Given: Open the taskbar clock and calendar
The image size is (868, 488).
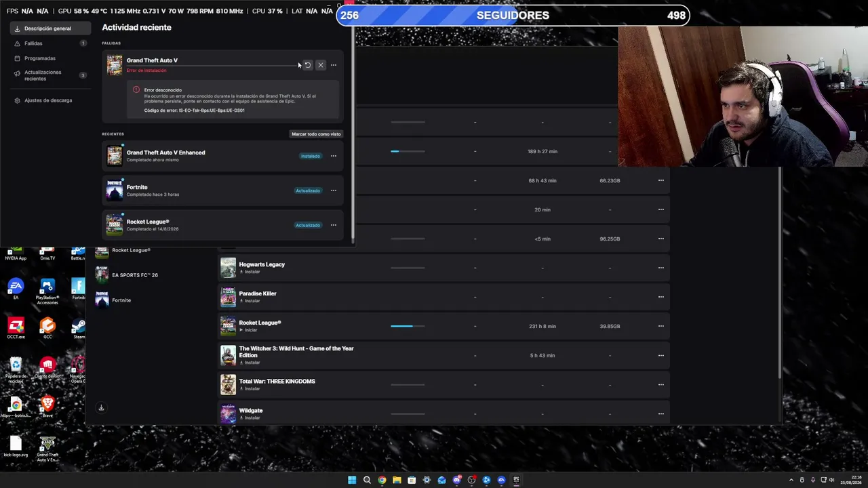Looking at the screenshot, I should [x=851, y=480].
